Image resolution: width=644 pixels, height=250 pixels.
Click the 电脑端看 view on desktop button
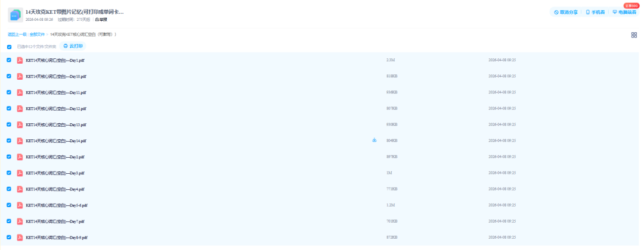click(x=624, y=12)
